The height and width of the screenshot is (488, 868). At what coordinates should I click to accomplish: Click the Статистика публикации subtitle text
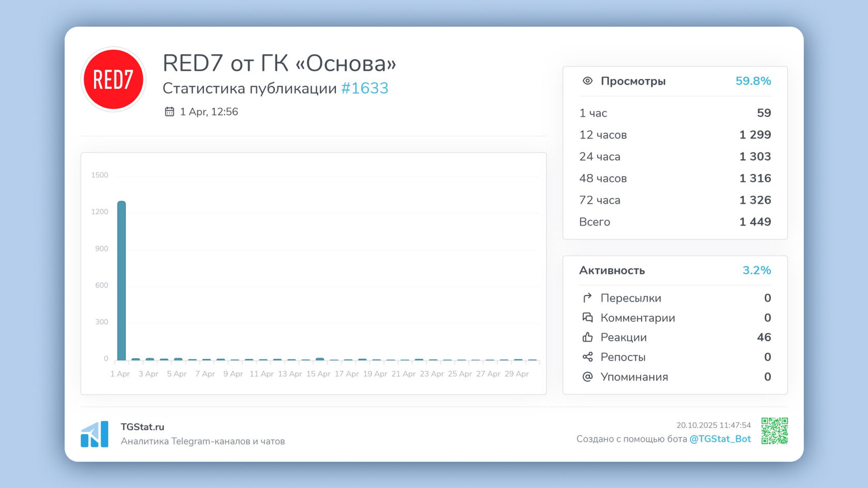(250, 88)
